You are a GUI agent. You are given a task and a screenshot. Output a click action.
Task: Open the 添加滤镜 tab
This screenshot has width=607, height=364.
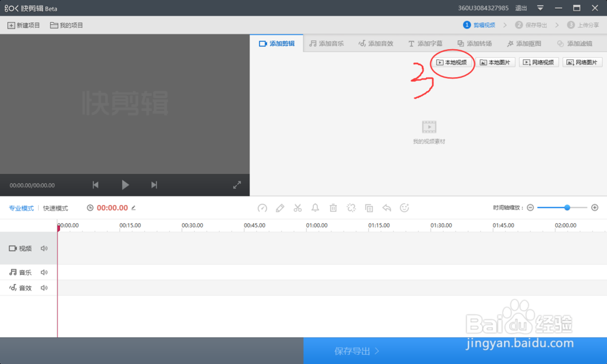pyautogui.click(x=574, y=43)
